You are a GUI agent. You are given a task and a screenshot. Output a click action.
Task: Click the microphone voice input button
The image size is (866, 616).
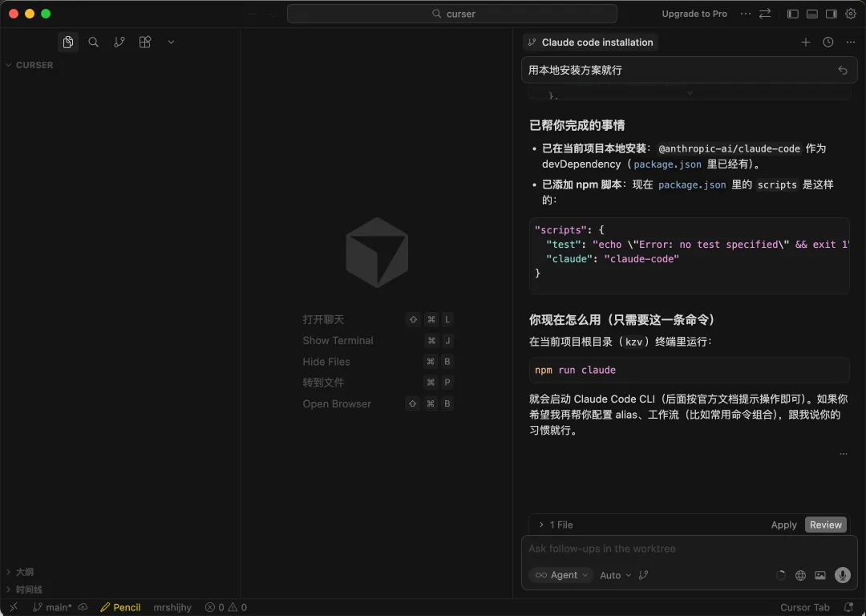[x=842, y=575]
